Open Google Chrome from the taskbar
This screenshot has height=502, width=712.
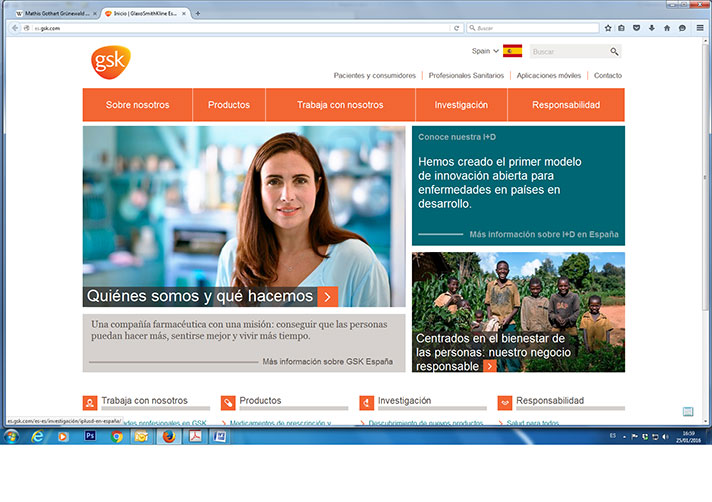[x=117, y=437]
